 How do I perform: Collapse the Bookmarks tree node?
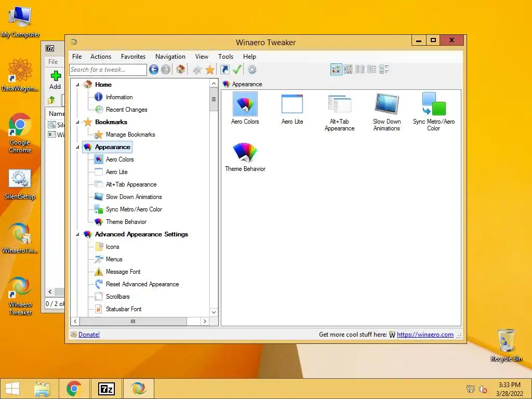pos(77,122)
